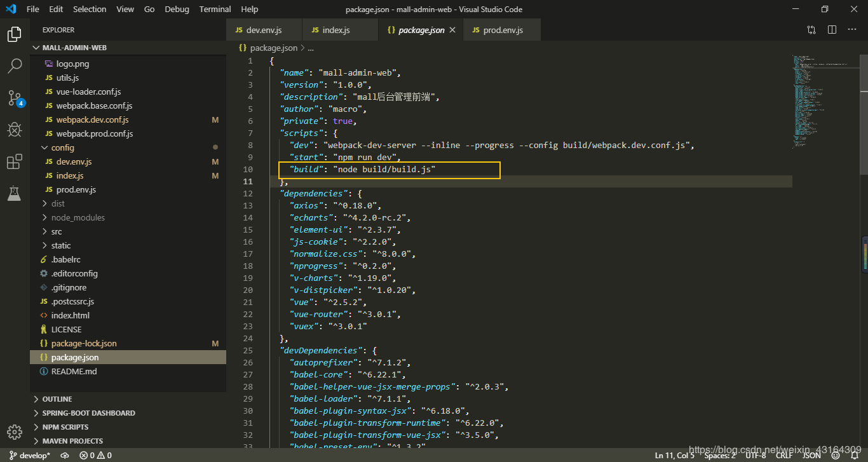The height and width of the screenshot is (462, 868).
Task: Open the .babelrc file
Action: coord(128,259)
